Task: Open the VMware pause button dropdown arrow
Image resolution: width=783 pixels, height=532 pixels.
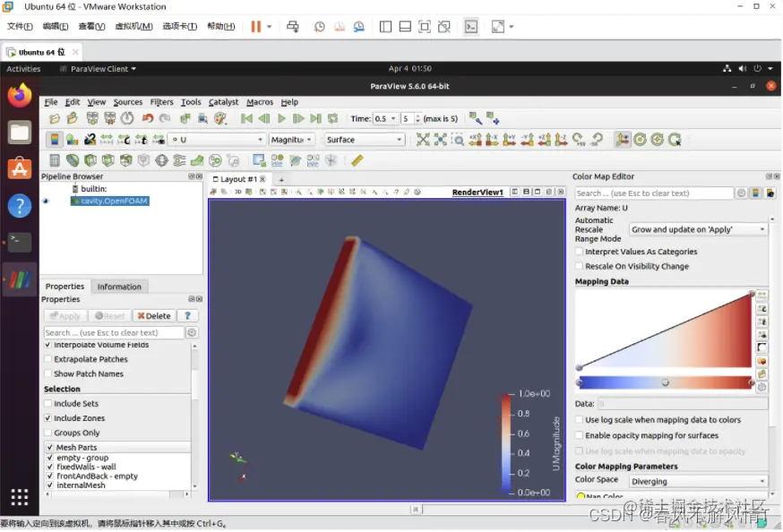Action: [269, 27]
